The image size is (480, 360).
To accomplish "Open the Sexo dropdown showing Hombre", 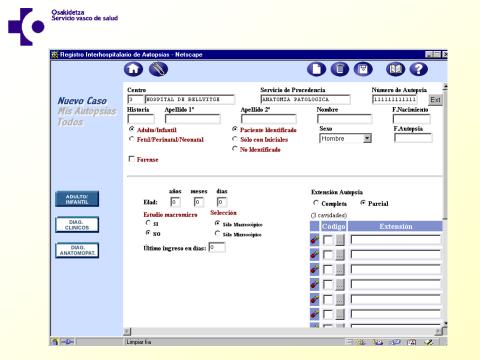I will coord(345,138).
